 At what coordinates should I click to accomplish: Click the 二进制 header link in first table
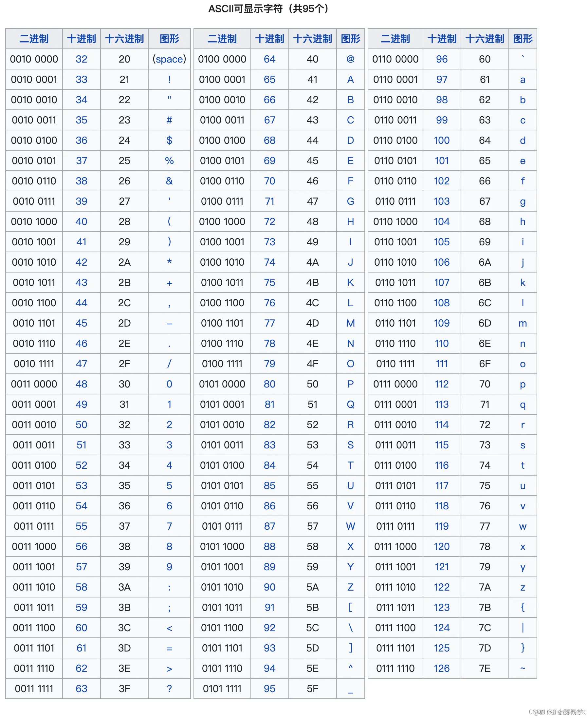coord(34,39)
